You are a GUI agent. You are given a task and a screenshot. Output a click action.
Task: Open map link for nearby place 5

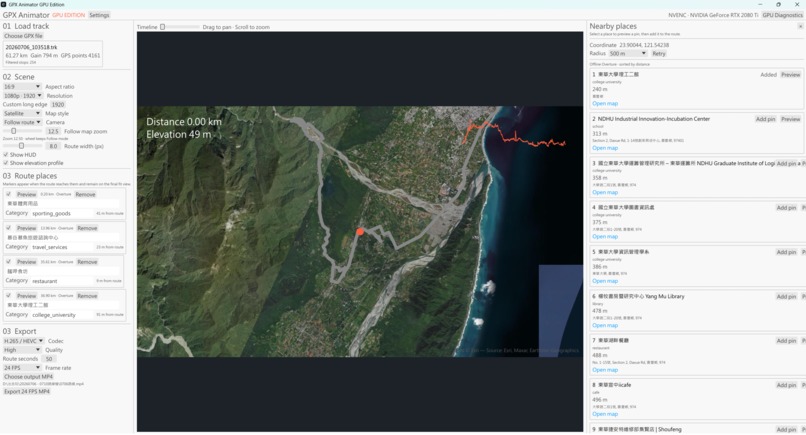coord(605,281)
